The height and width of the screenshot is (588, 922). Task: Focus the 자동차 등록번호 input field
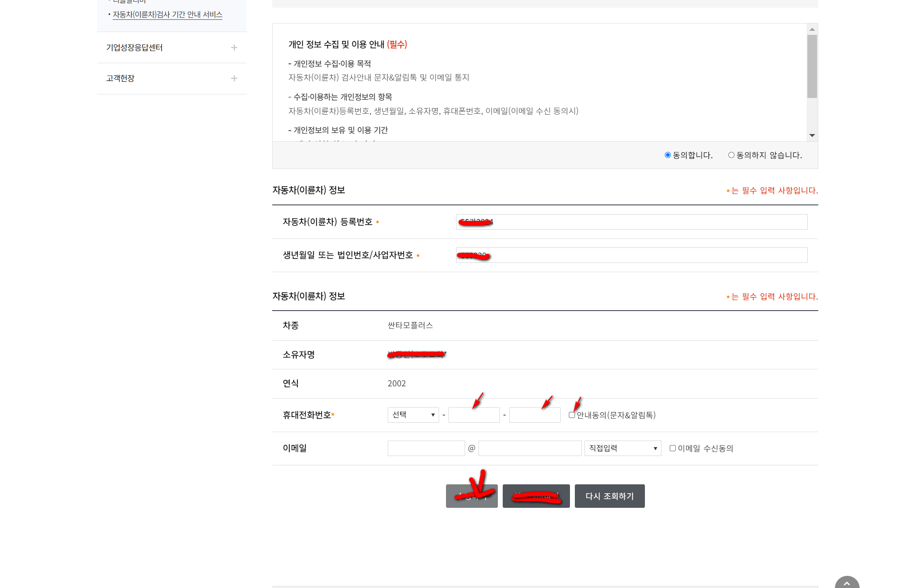(648, 222)
